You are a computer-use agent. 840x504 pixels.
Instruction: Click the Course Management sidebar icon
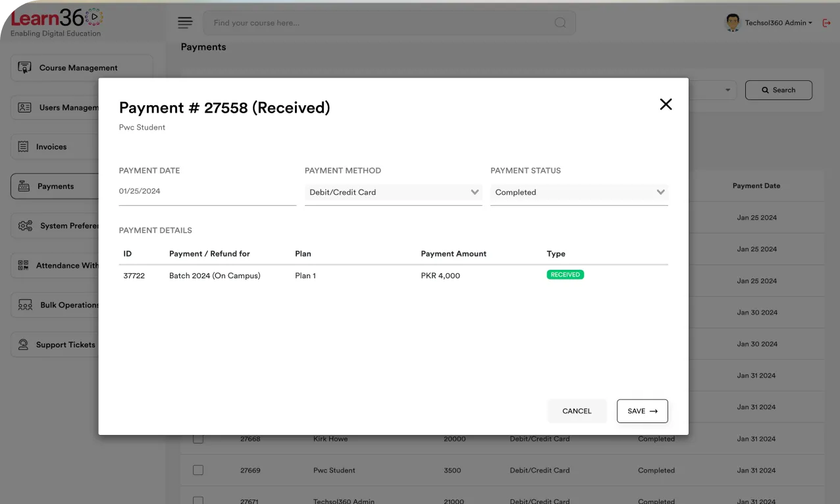(24, 68)
